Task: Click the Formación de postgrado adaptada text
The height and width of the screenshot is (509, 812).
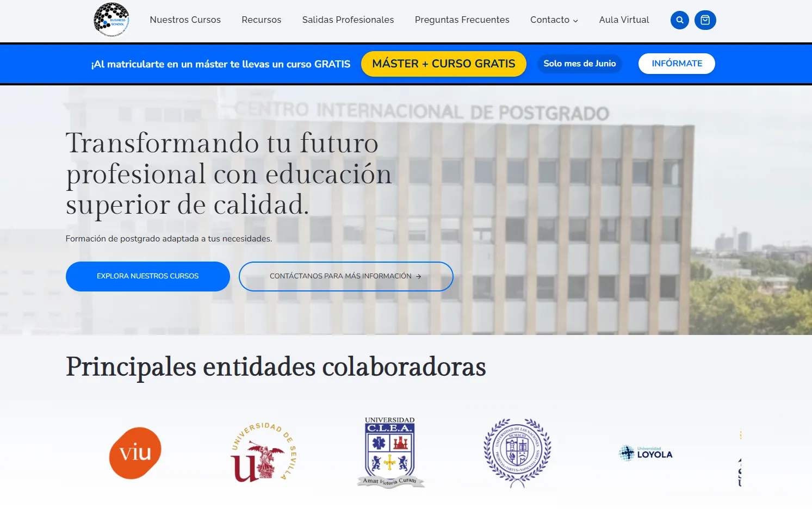Action: 169,239
